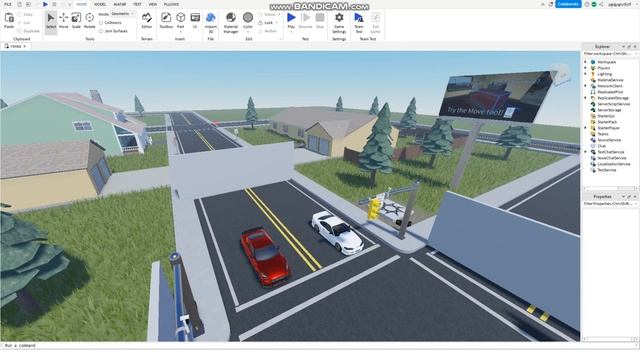The image size is (640, 360).
Task: Expand the Workspace tree node
Action: [585, 62]
